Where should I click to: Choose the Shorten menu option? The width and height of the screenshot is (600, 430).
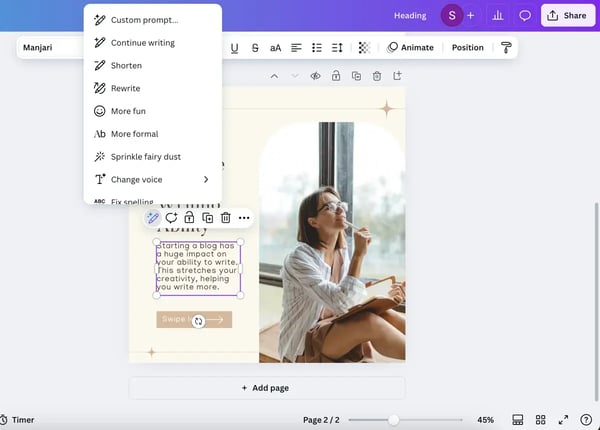(126, 65)
